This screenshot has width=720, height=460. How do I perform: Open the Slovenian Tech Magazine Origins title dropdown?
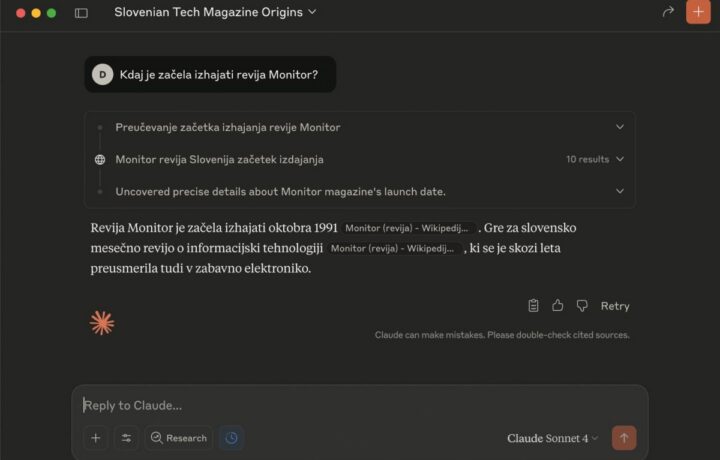(215, 12)
